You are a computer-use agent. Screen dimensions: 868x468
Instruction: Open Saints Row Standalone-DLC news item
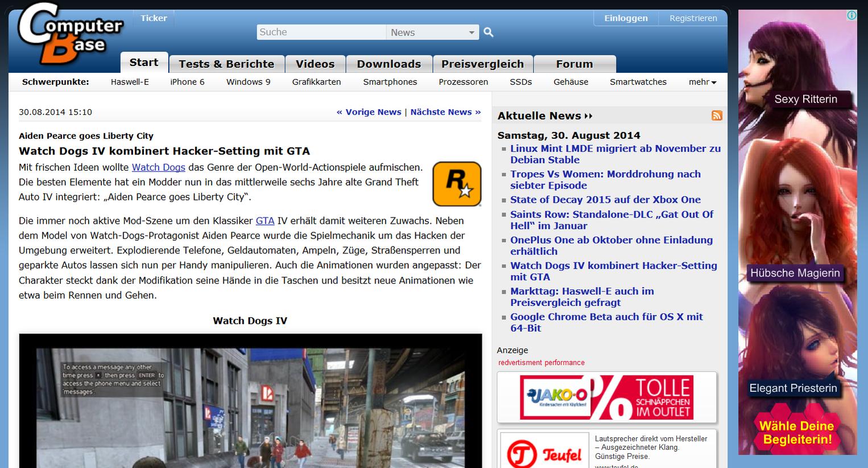(611, 220)
